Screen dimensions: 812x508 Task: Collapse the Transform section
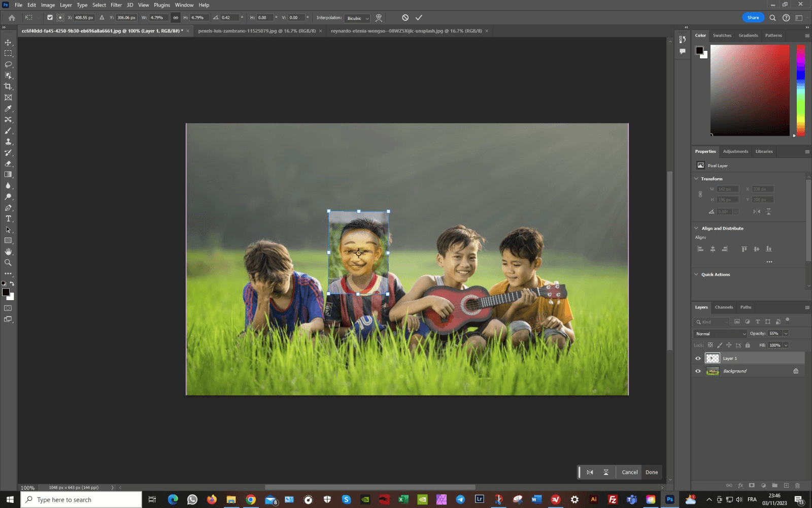(696, 179)
